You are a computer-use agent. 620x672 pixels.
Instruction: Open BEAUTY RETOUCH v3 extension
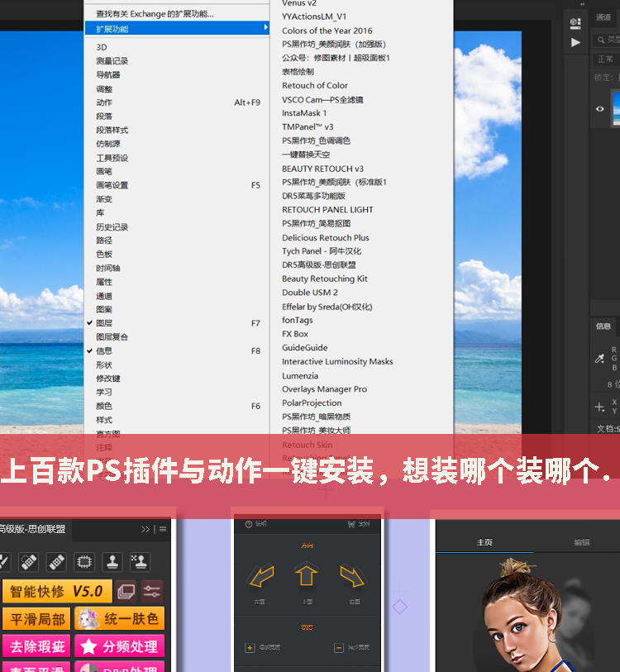coord(322,169)
